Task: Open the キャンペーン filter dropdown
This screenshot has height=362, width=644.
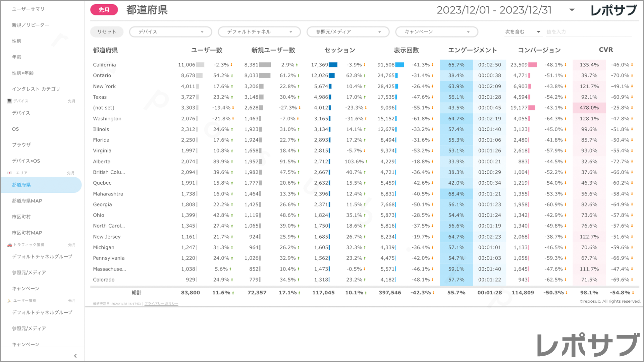Action: pos(436,32)
